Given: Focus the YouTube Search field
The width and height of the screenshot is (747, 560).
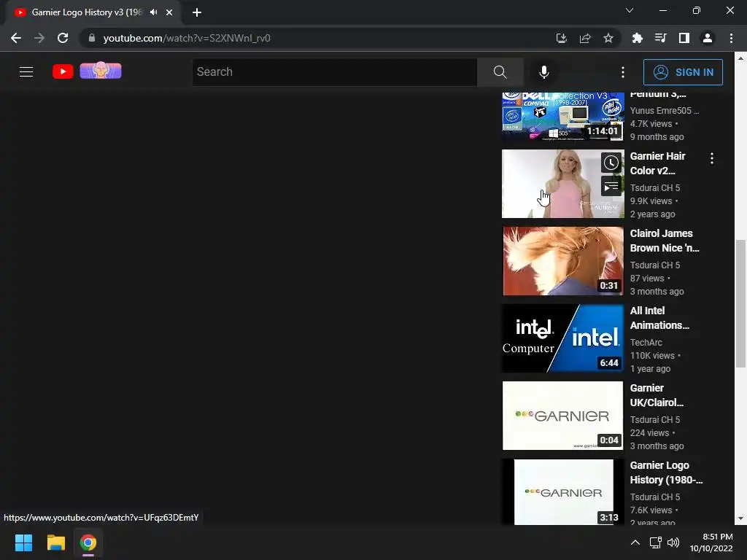Looking at the screenshot, I should [x=334, y=72].
